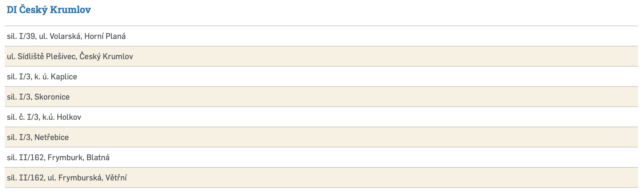Click the word "Holkov"
The width and height of the screenshot is (644, 195).
coord(69,117)
